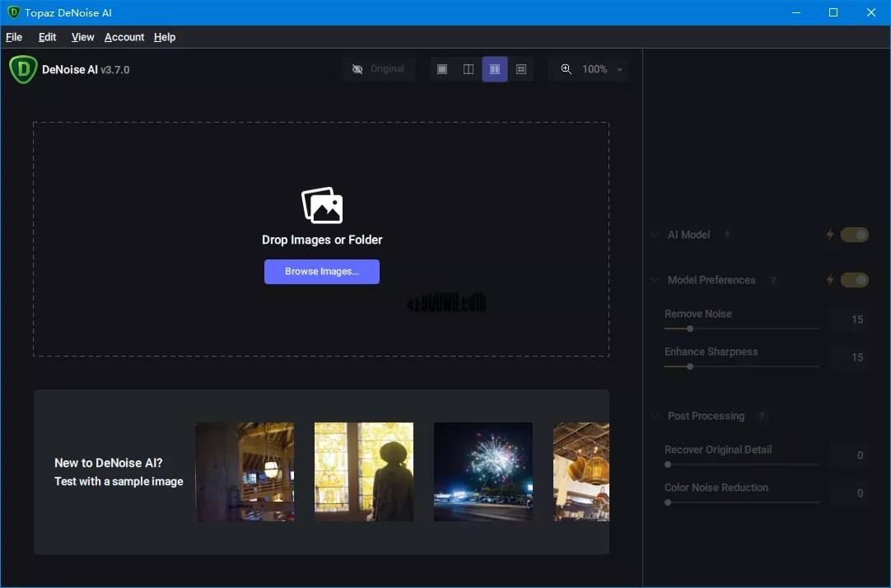
Task: Switch to comparison grid view
Action: 521,69
